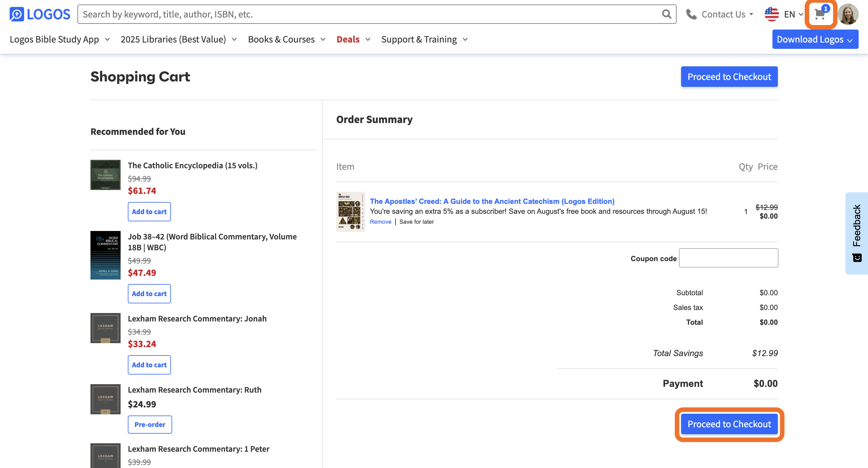Expand the Deals chevron

pos(368,40)
